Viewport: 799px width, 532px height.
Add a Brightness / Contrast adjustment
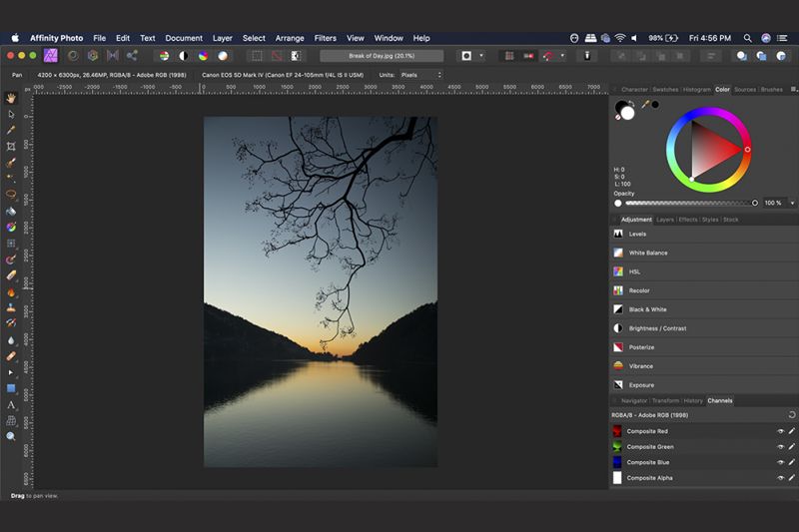coord(704,328)
